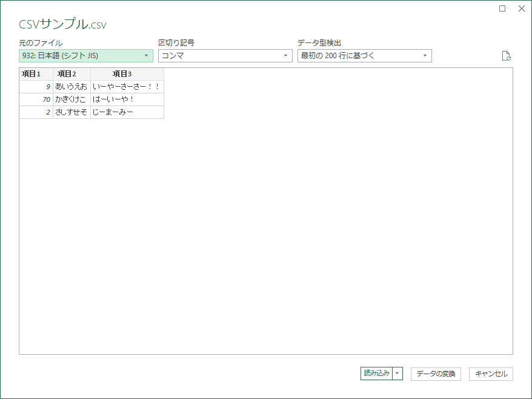Select the 項目2 column header
532x399 pixels.
coord(71,74)
